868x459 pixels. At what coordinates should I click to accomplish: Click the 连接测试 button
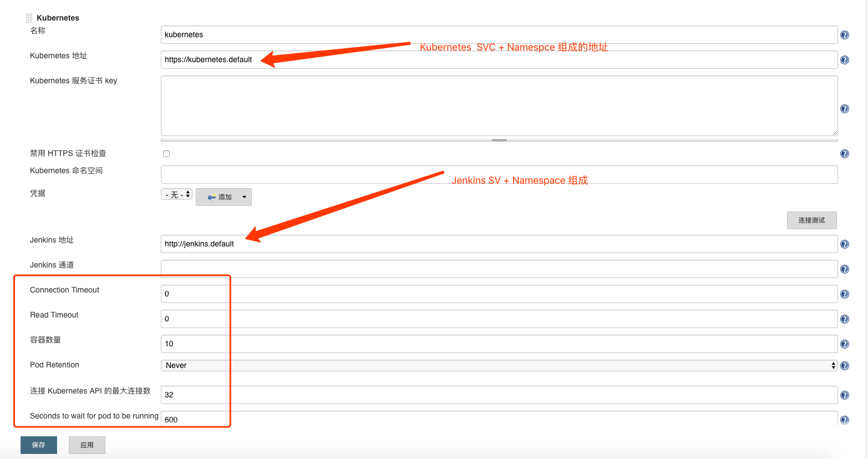(811, 220)
